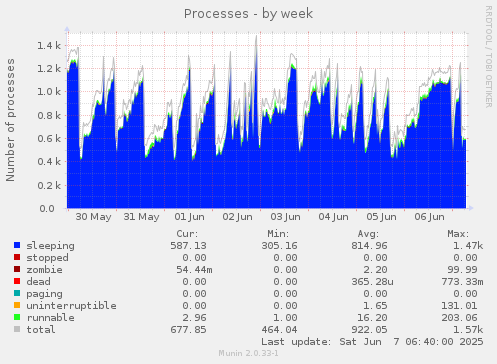The image size is (497, 364).
Task: Click sleeping current value 587.13
Action: (x=188, y=246)
